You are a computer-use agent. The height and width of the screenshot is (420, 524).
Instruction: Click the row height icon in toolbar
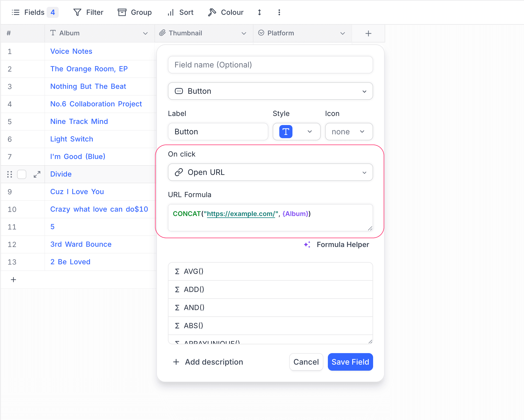coord(259,12)
